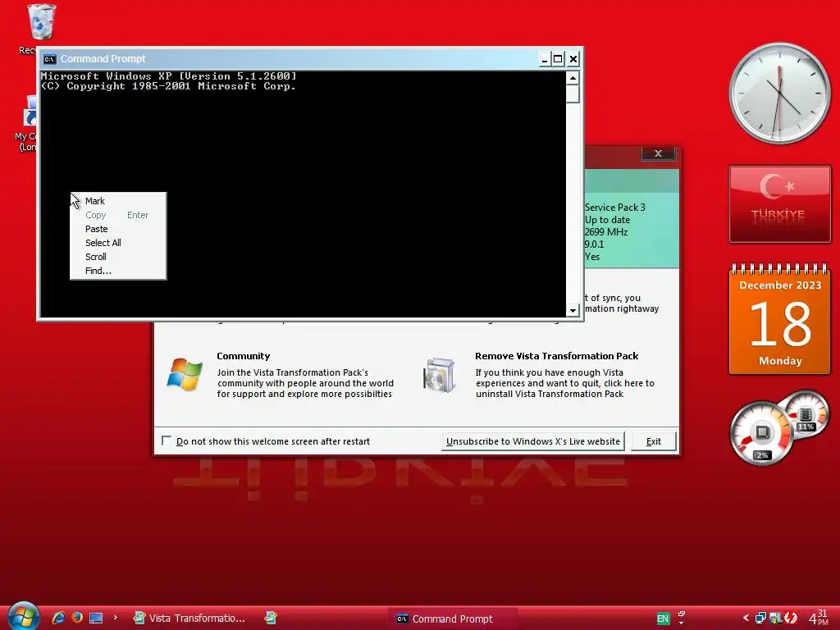Maximize the Command Prompt window
Viewport: 840px width, 630px height.
click(558, 59)
